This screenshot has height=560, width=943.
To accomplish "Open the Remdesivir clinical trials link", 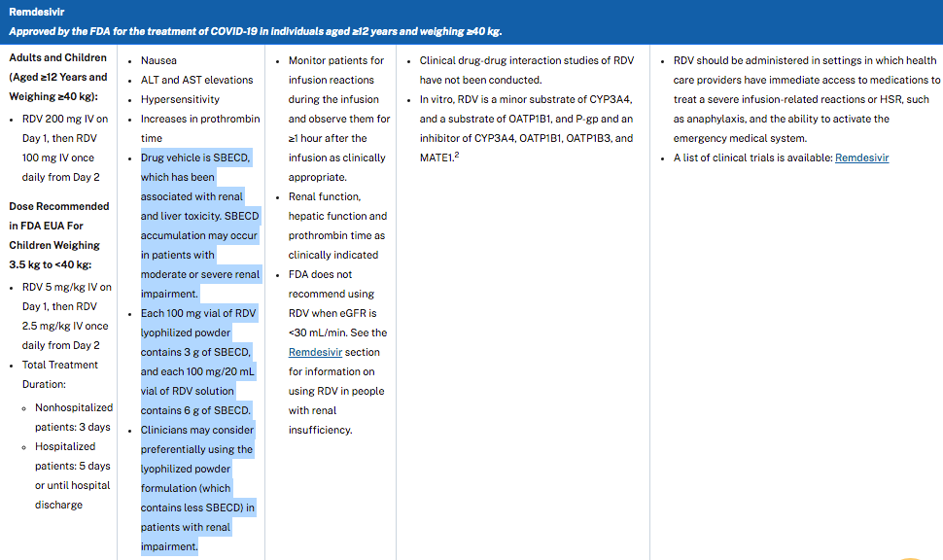I will [x=861, y=157].
